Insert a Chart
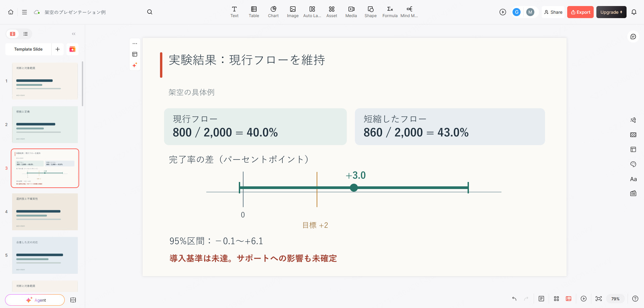Screen dimensions: 644x308 [273, 12]
